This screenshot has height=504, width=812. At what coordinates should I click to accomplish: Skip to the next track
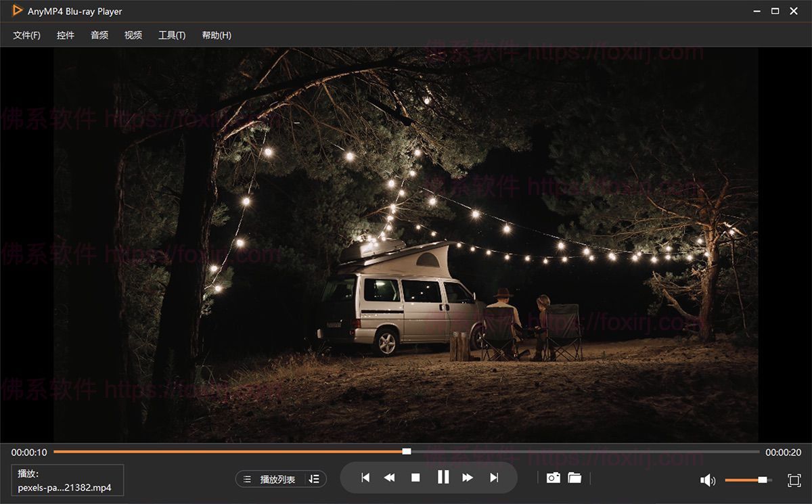[x=494, y=478]
